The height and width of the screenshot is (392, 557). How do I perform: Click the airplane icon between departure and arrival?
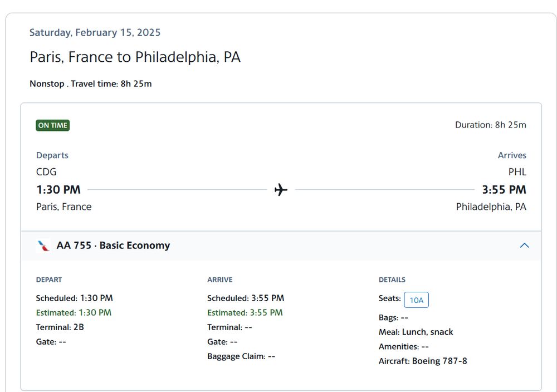[x=281, y=190]
